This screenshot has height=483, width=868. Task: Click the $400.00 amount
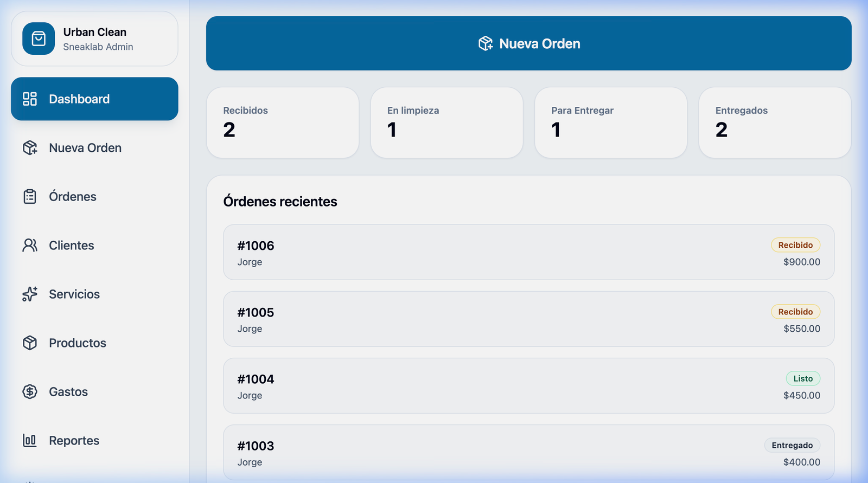(x=802, y=462)
